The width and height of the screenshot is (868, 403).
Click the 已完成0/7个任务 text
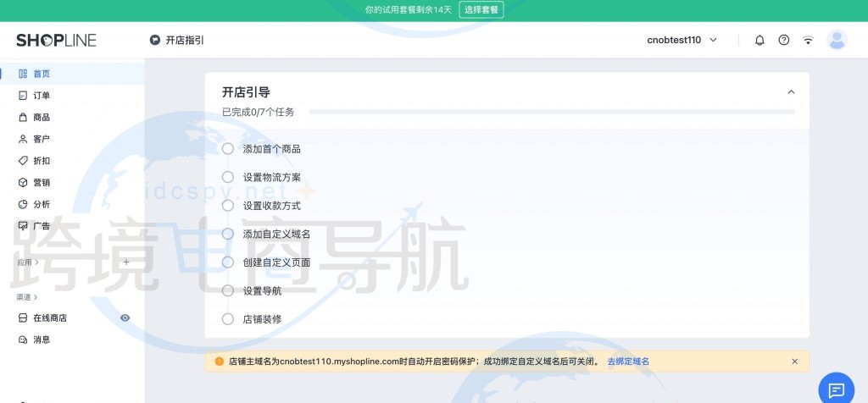coord(258,113)
